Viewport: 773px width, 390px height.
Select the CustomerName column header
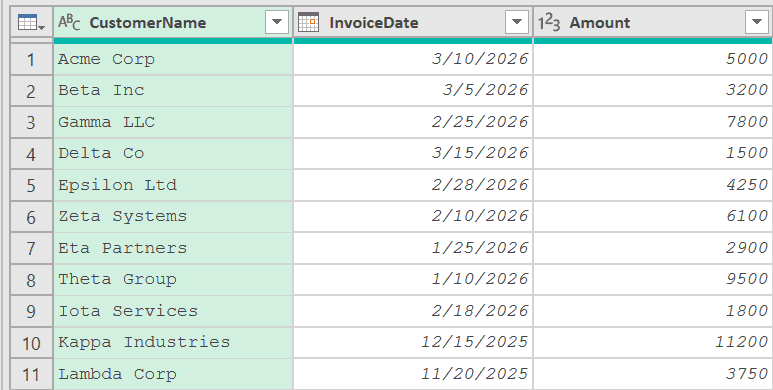pos(173,22)
